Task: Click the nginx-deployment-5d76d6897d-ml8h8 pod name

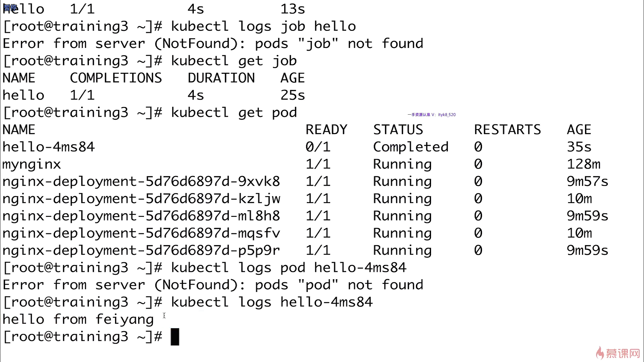Action: (x=141, y=216)
